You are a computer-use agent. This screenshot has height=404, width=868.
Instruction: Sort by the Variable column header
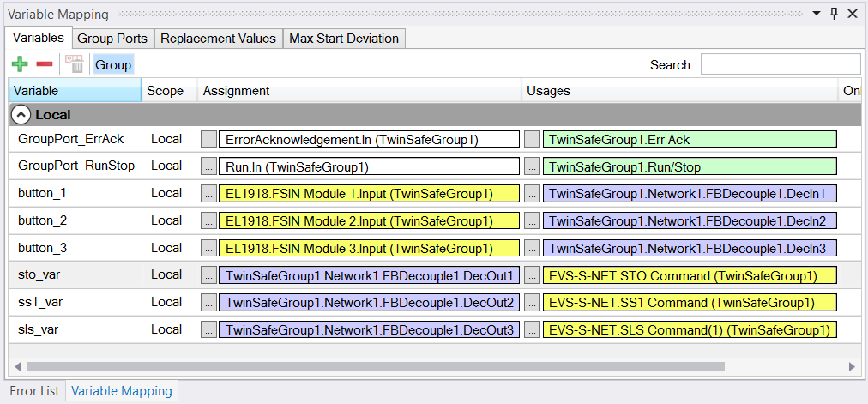coord(75,90)
